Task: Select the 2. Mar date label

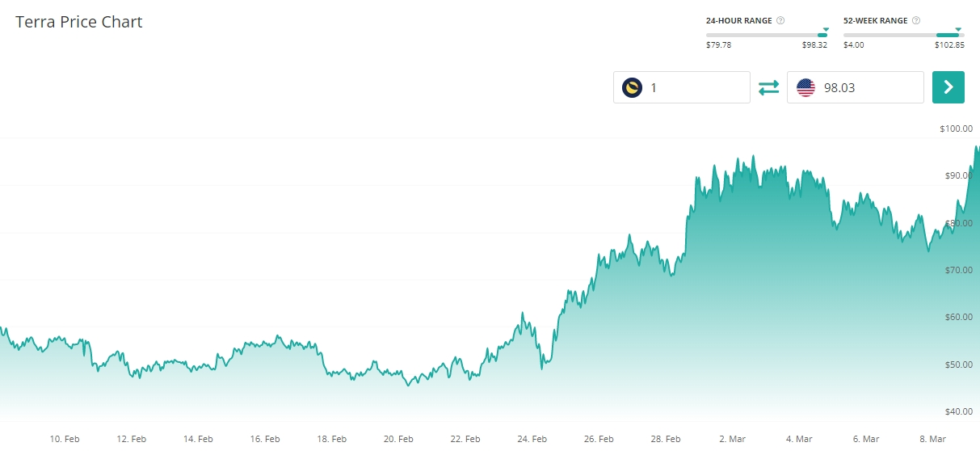Action: pyautogui.click(x=732, y=439)
